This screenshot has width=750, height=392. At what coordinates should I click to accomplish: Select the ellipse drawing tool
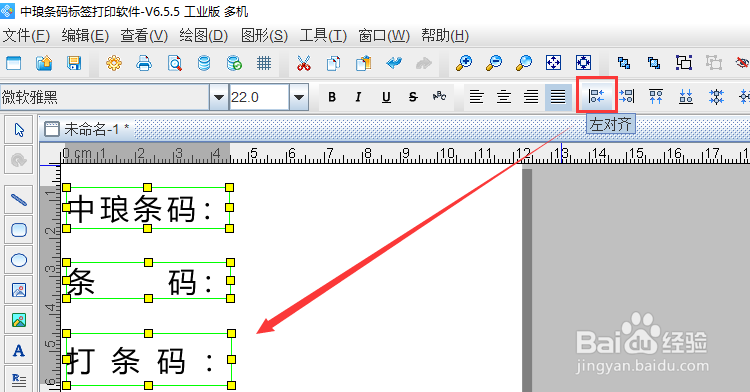pyautogui.click(x=19, y=260)
